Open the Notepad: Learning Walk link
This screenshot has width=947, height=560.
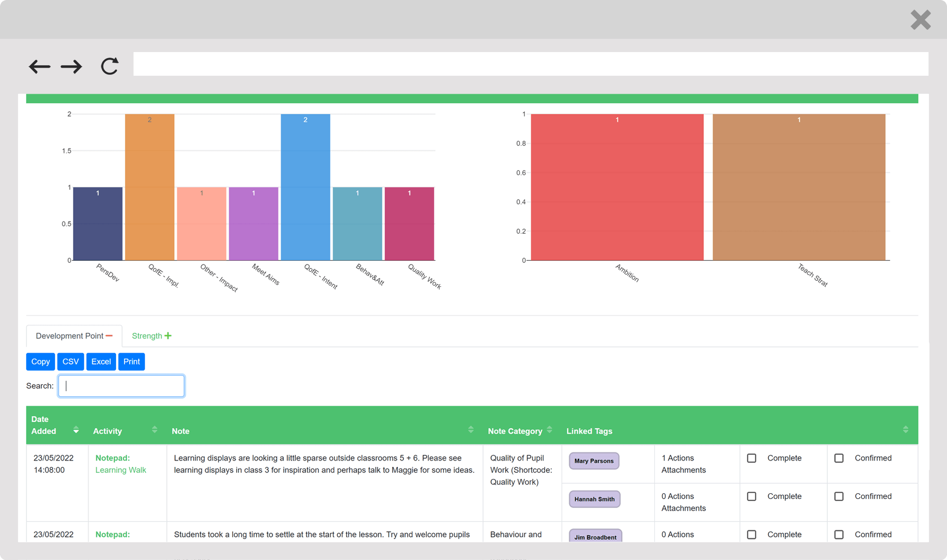pos(121,464)
